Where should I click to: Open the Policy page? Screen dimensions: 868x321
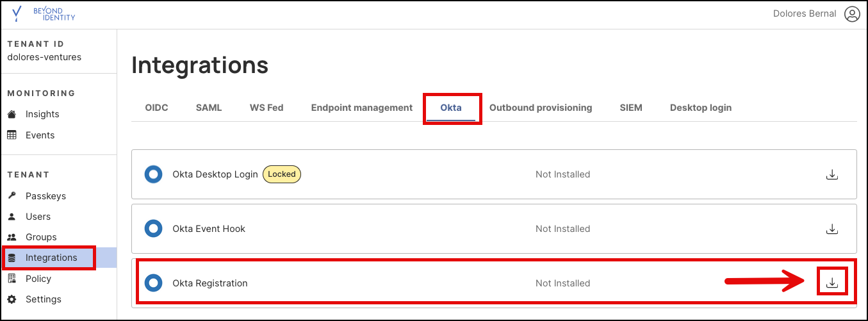point(38,279)
